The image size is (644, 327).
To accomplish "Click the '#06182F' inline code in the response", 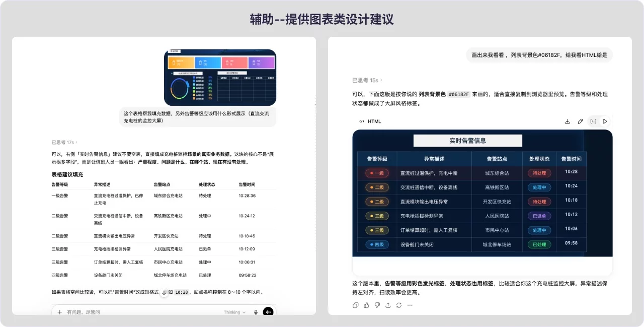I will pyautogui.click(x=458, y=94).
